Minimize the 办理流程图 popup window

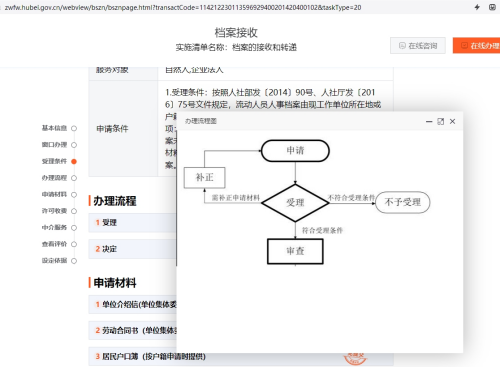(429, 122)
